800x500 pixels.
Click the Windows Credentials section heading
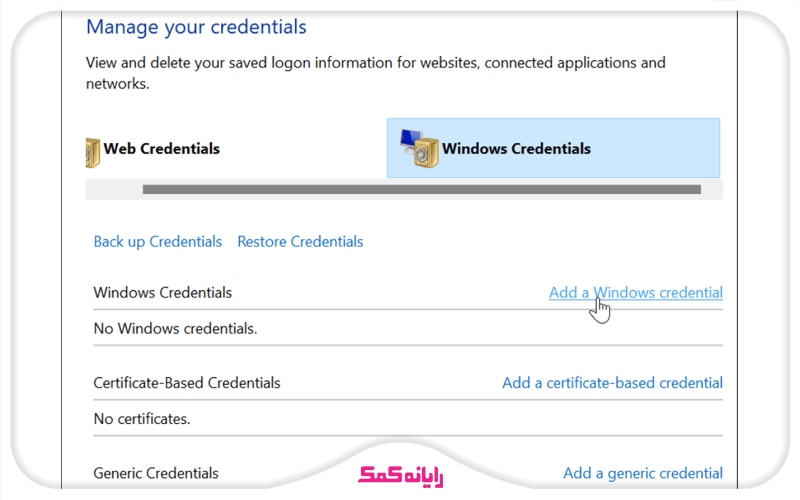click(162, 293)
